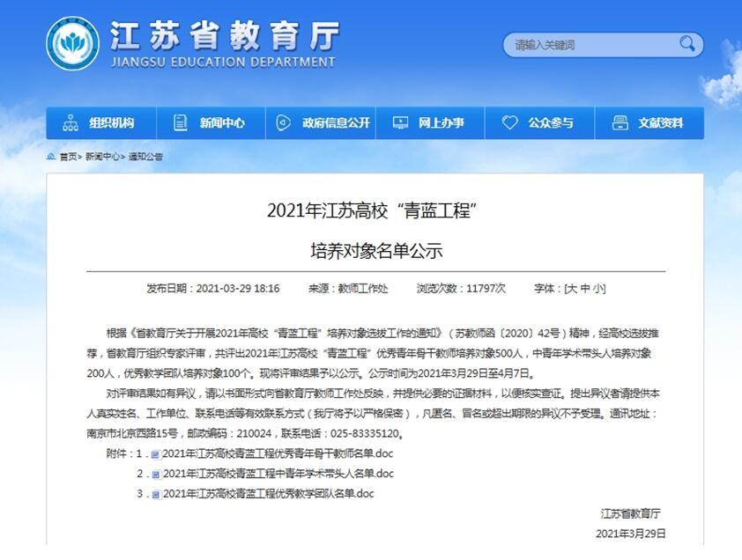Click the Jiangsu Education Department logo emblem
The image size is (742, 560).
coord(73,43)
